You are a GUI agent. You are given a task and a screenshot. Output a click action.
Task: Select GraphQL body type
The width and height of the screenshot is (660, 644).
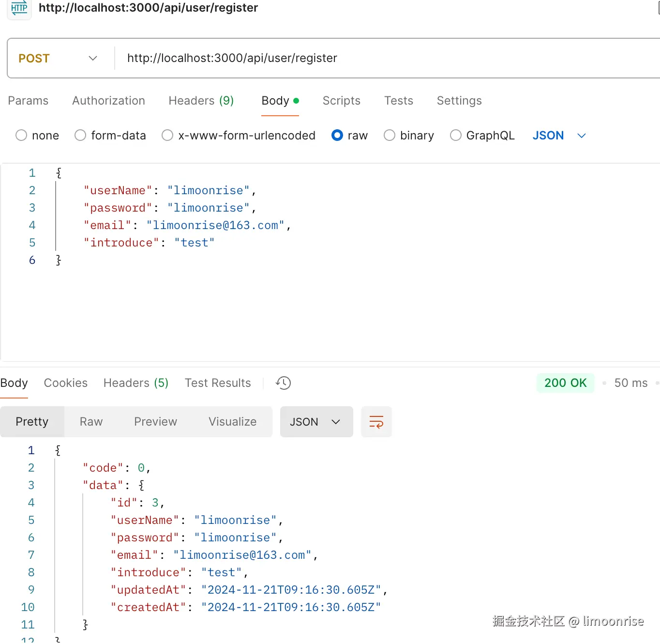coord(456,136)
